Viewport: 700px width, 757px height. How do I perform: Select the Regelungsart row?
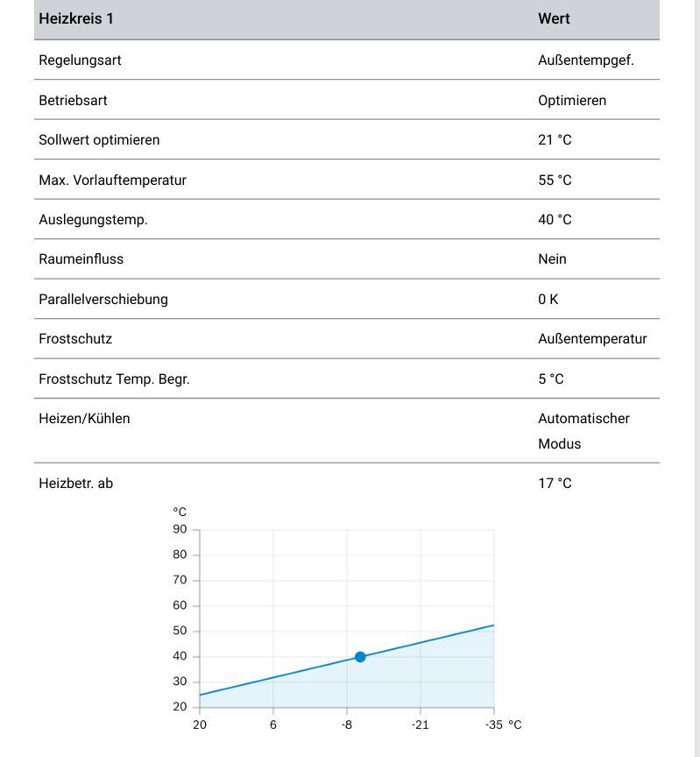point(347,60)
